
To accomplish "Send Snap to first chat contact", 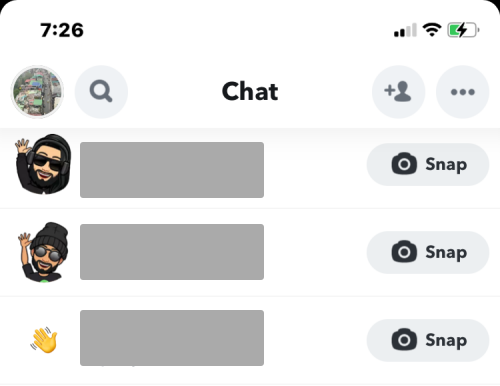I will click(428, 164).
